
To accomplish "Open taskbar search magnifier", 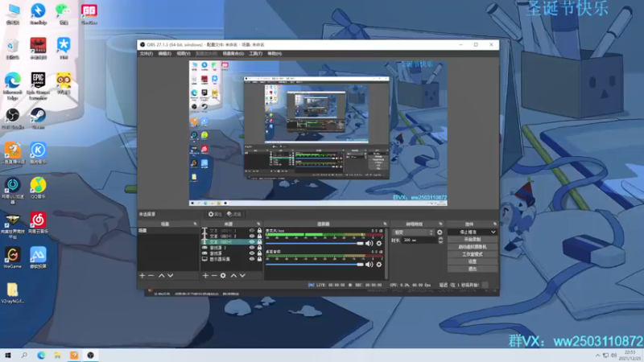I will tap(24, 356).
